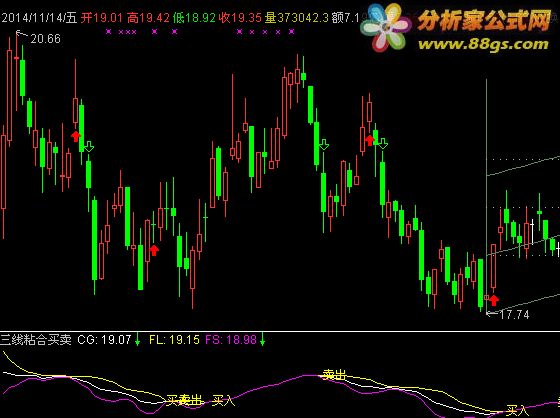Click the rightmost 买入 signal on indicator

pos(518,410)
